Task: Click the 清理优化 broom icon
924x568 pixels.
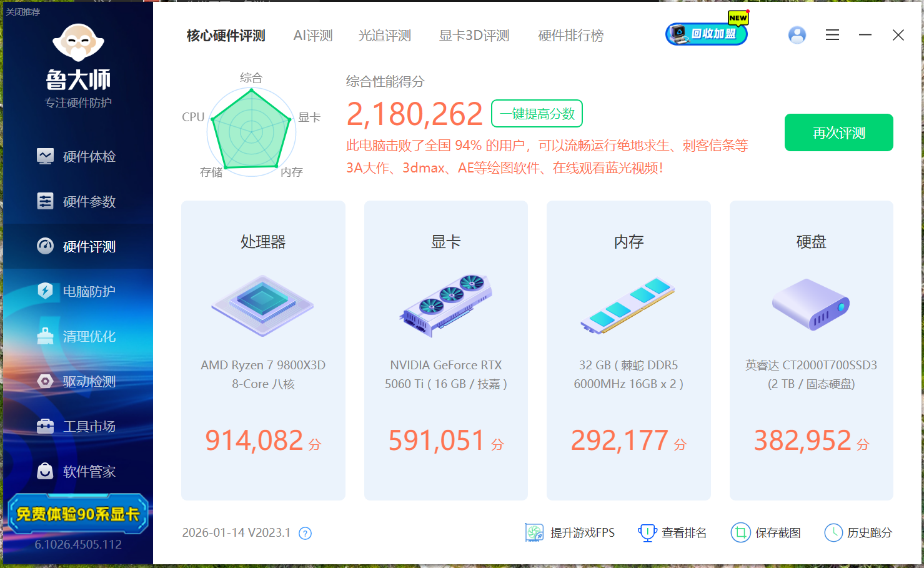Action: (45, 336)
